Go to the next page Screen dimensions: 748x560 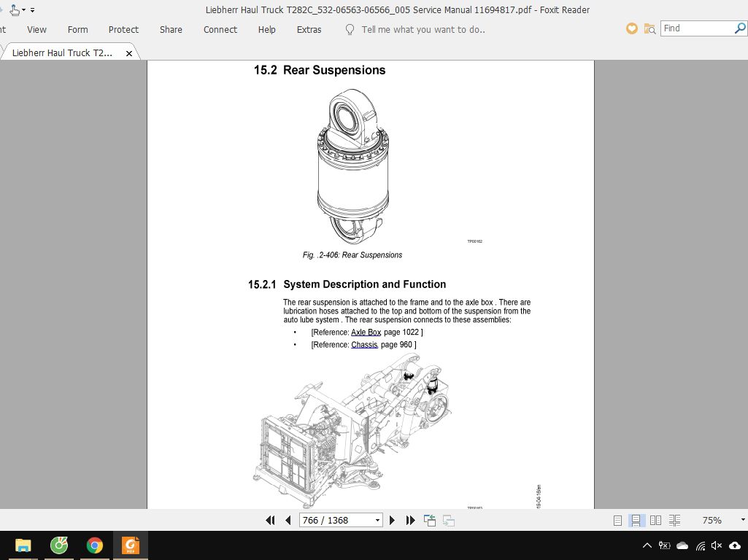pyautogui.click(x=392, y=521)
